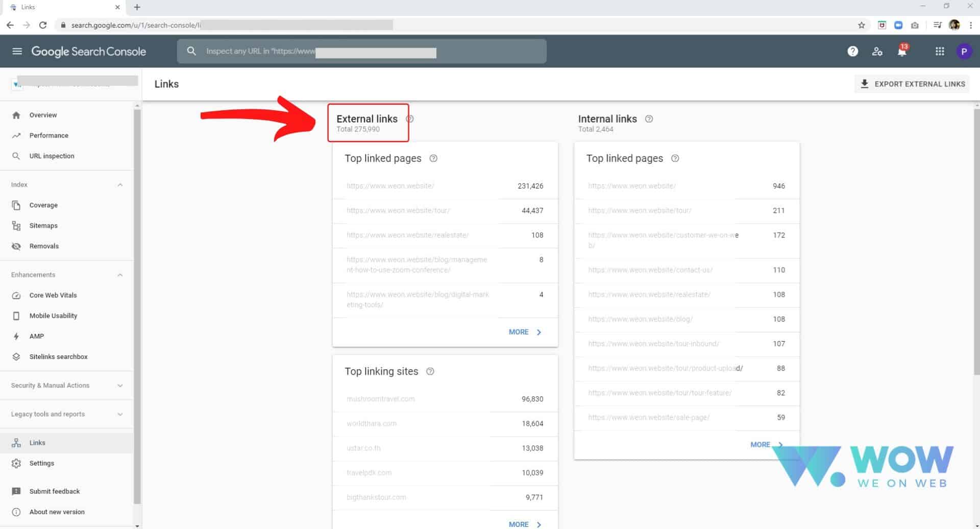View the Sitemaps report
This screenshot has height=529, width=980.
(43, 225)
